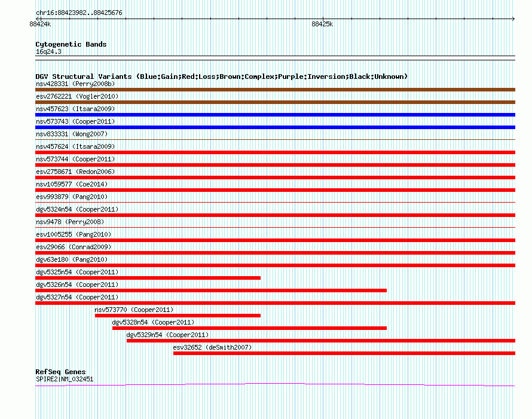The width and height of the screenshot is (532, 419).
Task: Open the nsv457623 (Itsara2009) gain variant label
Action: 75,109
